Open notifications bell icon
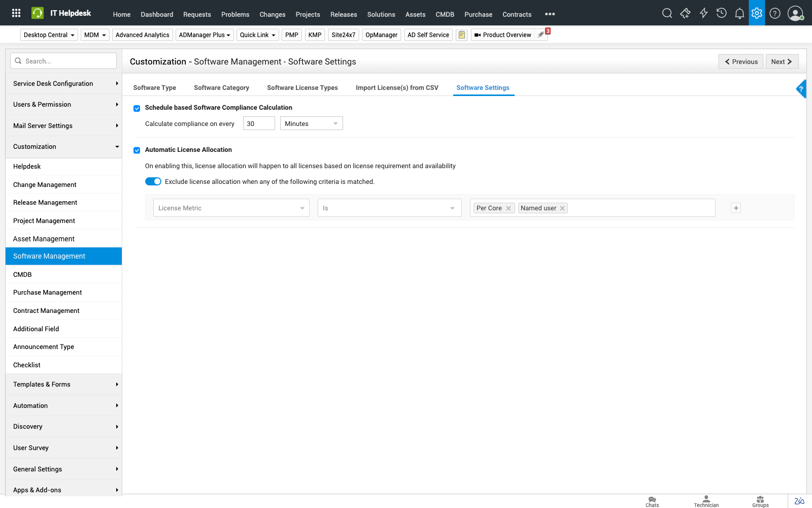812x508 pixels. tap(739, 14)
